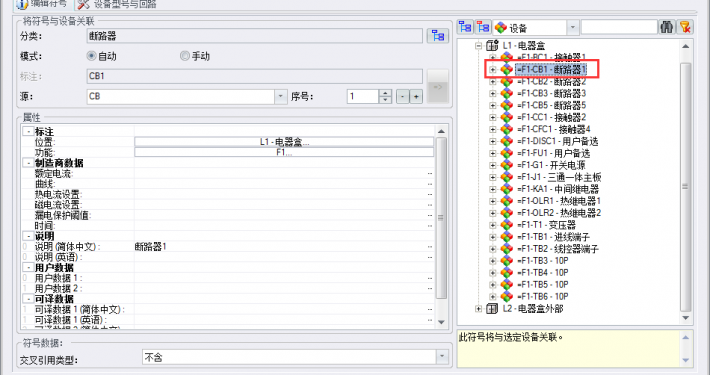The height and width of the screenshot is (375, 710).
Task: Select the 手动 mode radio button
Action: [x=184, y=56]
